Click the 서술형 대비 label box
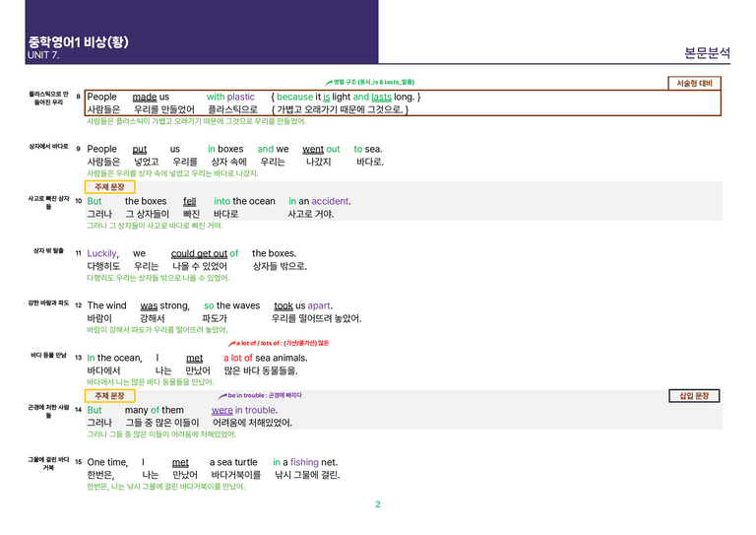Image resolution: width=756 pixels, height=535 pixels. click(x=694, y=83)
